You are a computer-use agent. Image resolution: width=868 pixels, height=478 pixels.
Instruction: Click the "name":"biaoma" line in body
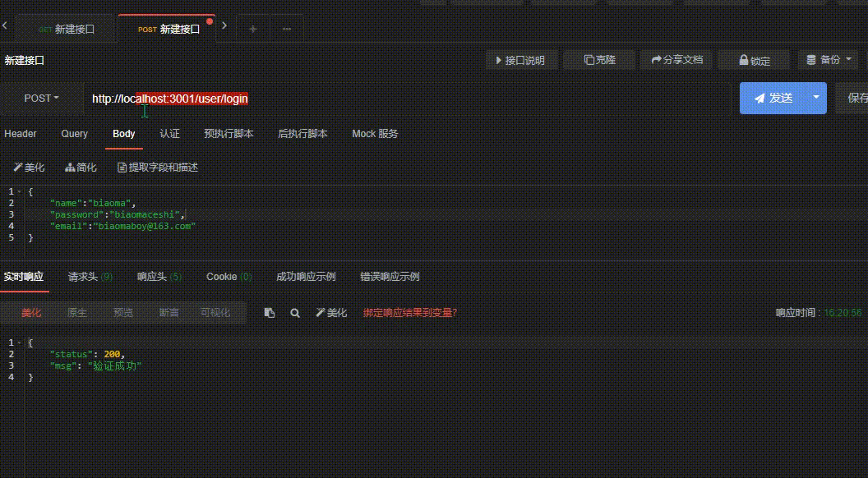(92, 203)
